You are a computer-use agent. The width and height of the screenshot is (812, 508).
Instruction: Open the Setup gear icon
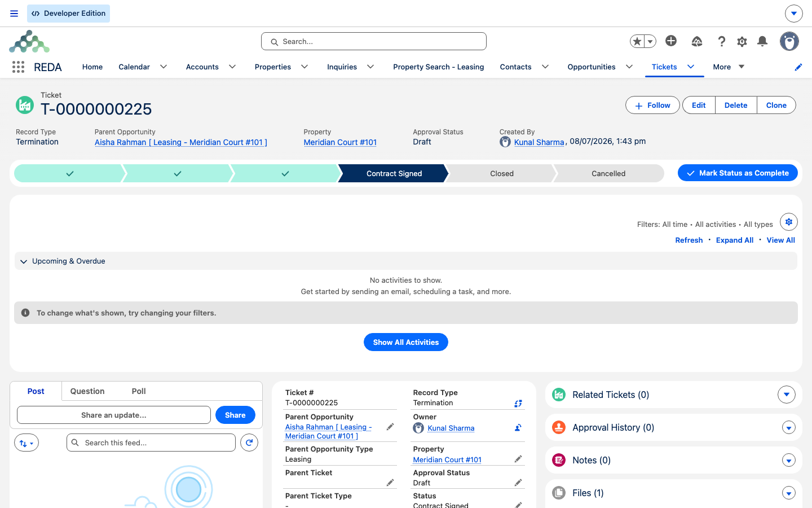click(x=742, y=41)
